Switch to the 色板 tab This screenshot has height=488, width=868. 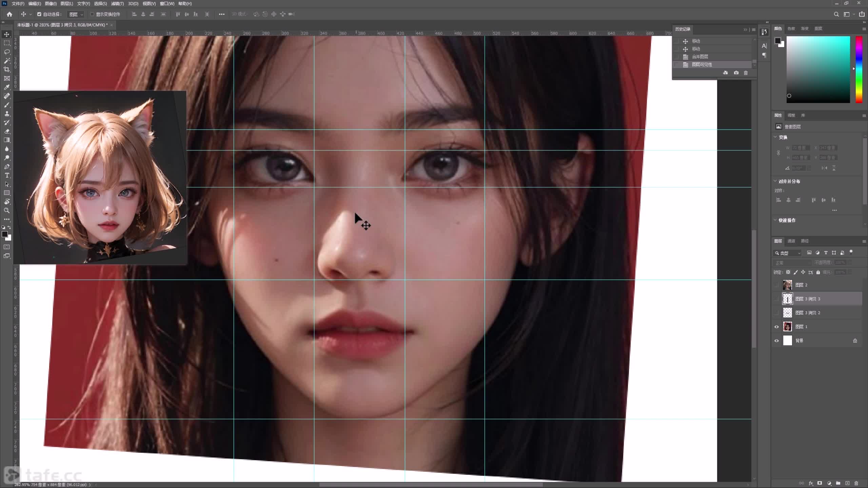point(791,28)
